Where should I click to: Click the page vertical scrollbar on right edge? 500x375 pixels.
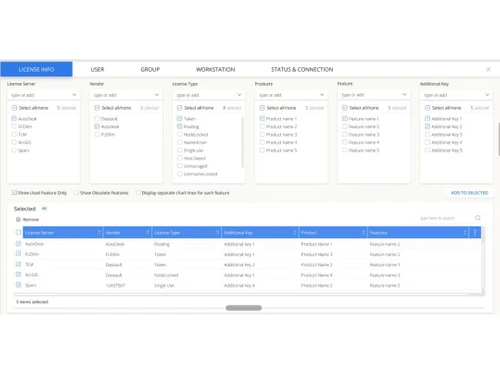pos(499,139)
